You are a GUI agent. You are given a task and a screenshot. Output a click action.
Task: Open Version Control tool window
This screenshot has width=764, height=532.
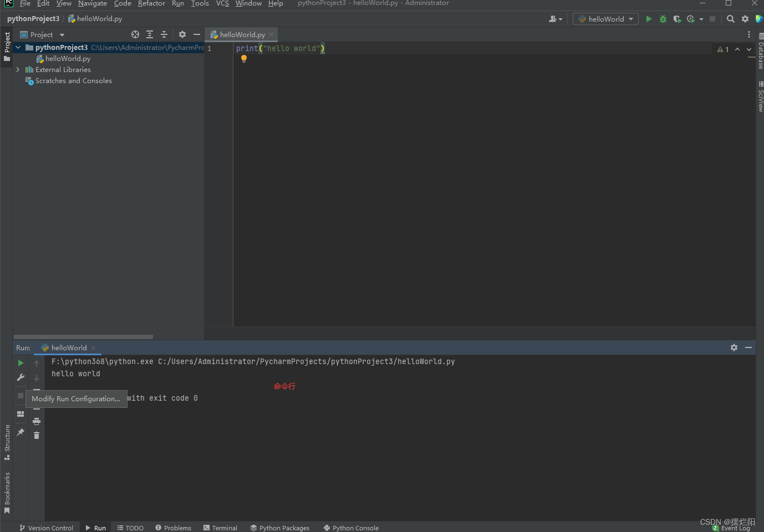click(46, 528)
